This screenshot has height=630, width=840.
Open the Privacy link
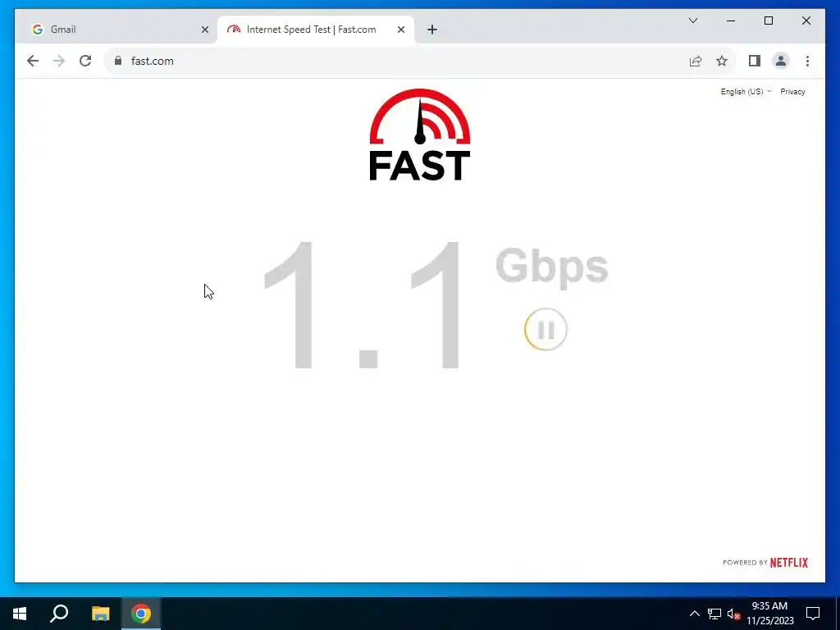792,92
